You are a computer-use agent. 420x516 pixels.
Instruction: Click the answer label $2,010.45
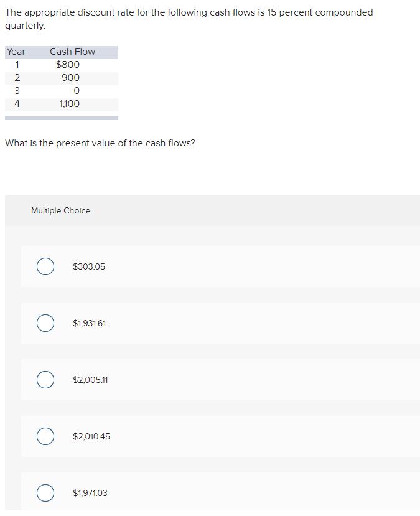tap(91, 436)
